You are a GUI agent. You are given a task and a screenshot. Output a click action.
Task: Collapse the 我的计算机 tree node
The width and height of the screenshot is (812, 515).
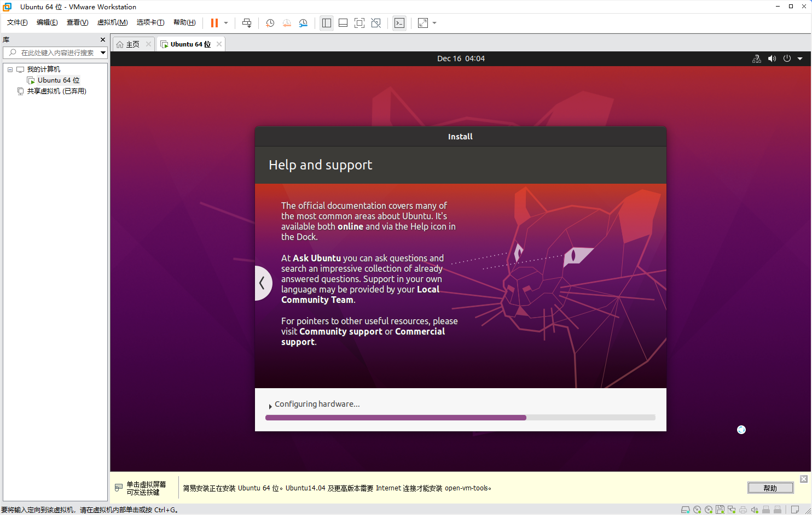coord(10,69)
